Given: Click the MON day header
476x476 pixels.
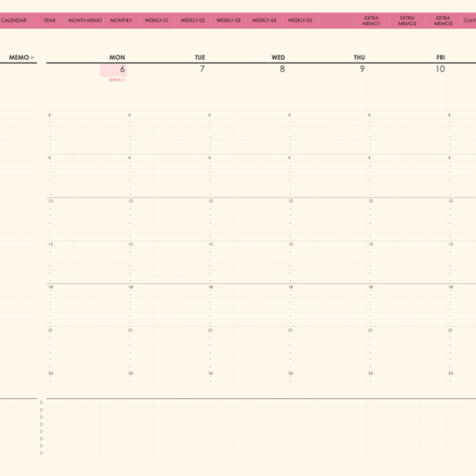Looking at the screenshot, I should [117, 57].
